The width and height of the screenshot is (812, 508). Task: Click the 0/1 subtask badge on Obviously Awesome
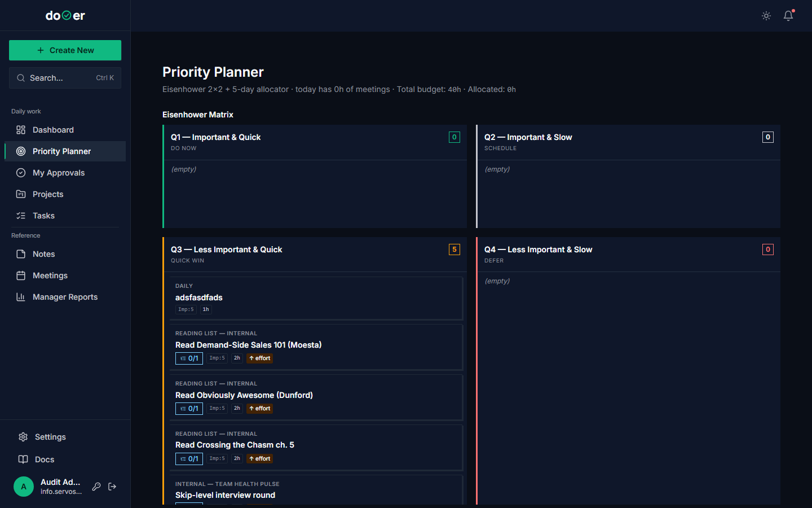click(189, 409)
